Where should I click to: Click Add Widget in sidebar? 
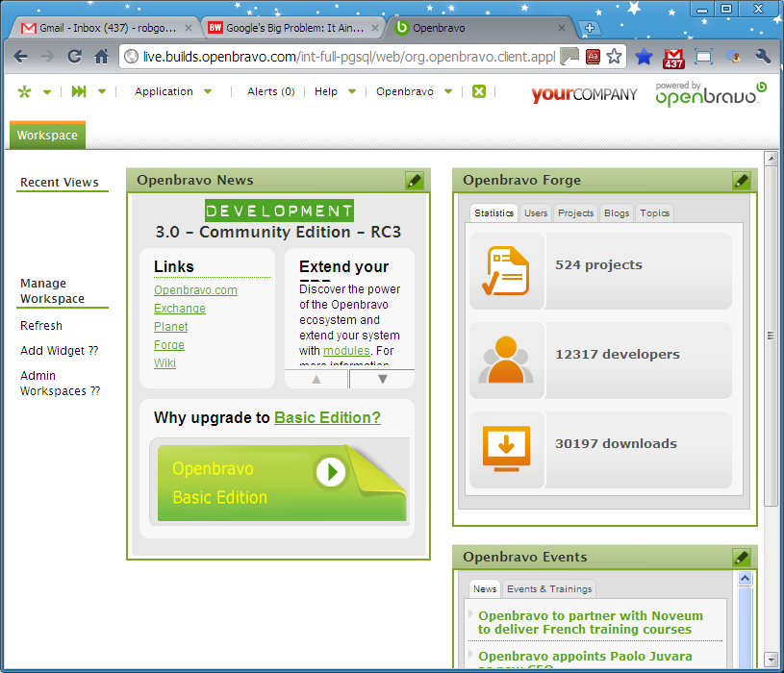(59, 351)
